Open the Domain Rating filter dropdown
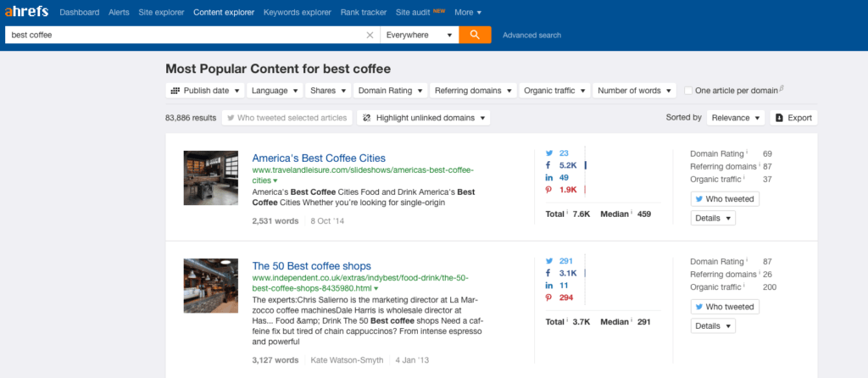The height and width of the screenshot is (378, 868). tap(390, 91)
